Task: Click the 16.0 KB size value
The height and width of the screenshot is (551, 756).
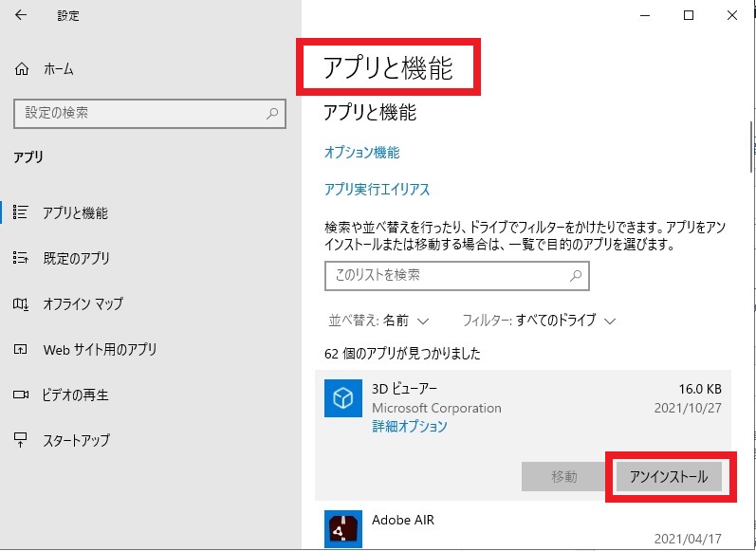Action: point(700,389)
